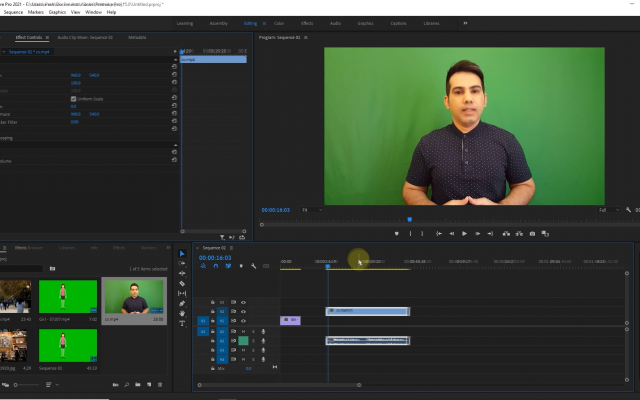Toggle Snap in timeline
Screen dimensions: 640x400
216,266
